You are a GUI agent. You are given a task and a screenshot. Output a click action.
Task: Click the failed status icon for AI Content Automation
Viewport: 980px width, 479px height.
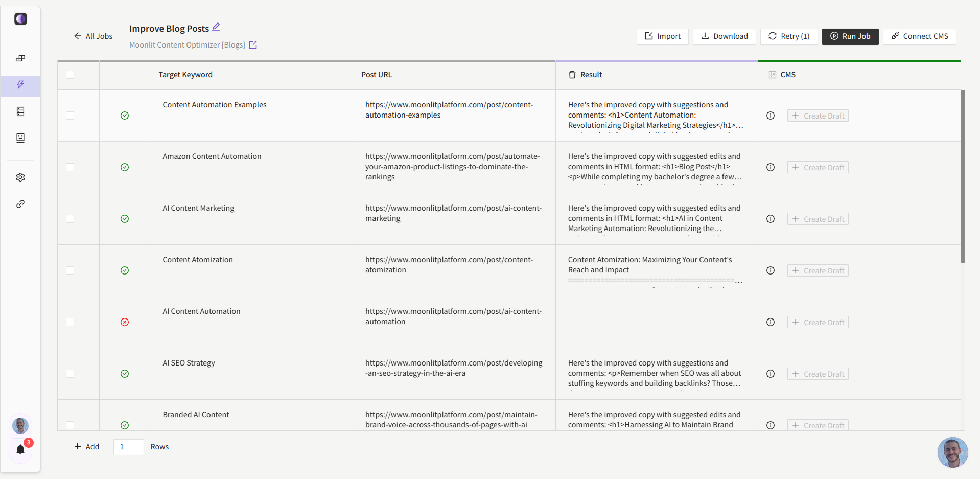[x=125, y=322]
